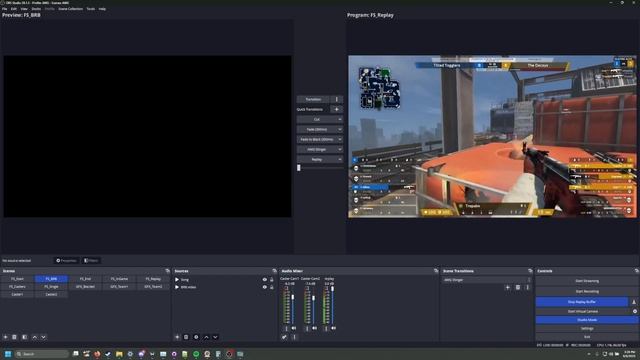Image resolution: width=640 pixels, height=360 pixels.
Task: Click the Transition button
Action: 313,99
